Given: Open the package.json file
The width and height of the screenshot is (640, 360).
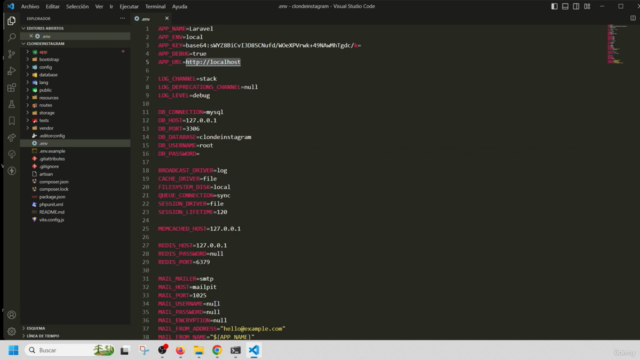Looking at the screenshot, I should point(52,197).
